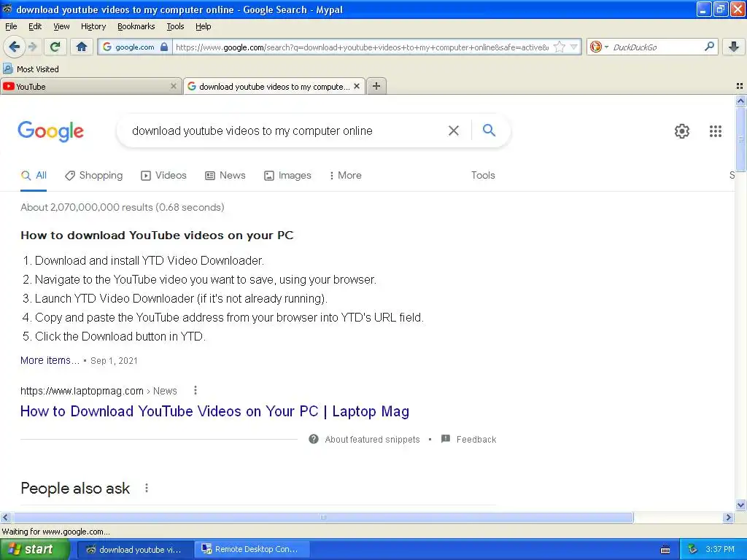747x560 pixels.
Task: Reload the page with the refresh icon
Action: (x=55, y=47)
